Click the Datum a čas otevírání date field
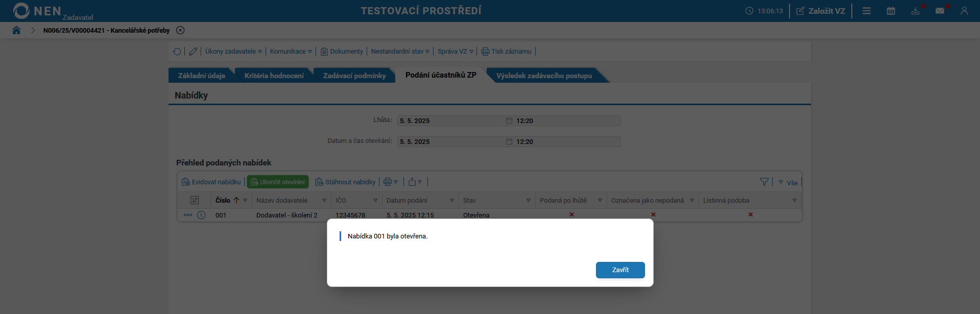This screenshot has height=314, width=980. (451, 142)
